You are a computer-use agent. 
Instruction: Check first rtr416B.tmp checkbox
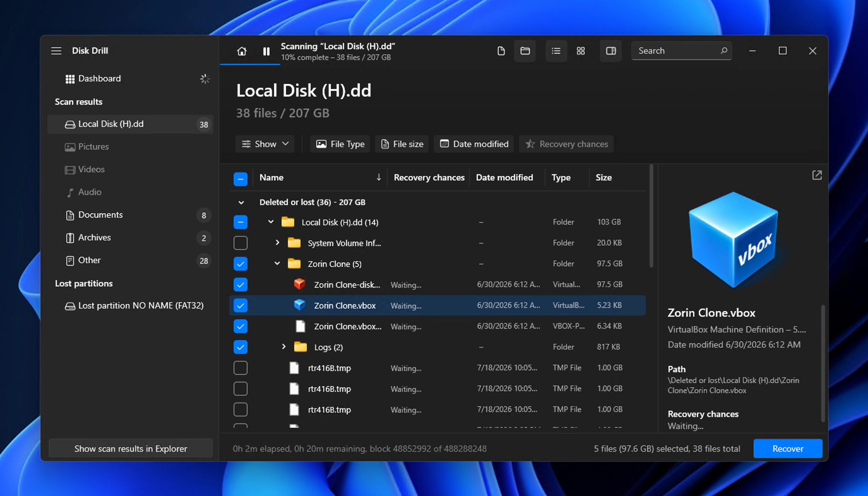[x=240, y=368]
